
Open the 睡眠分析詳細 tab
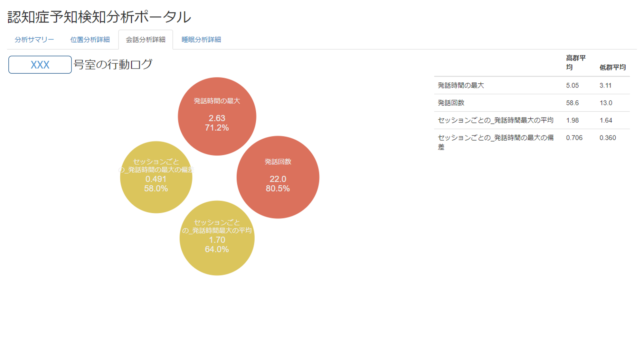201,40
